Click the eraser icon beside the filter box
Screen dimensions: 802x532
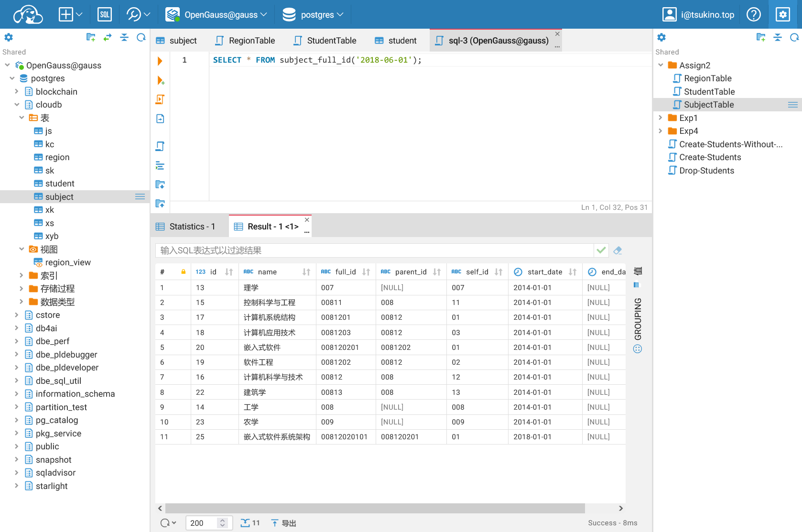pyautogui.click(x=618, y=250)
